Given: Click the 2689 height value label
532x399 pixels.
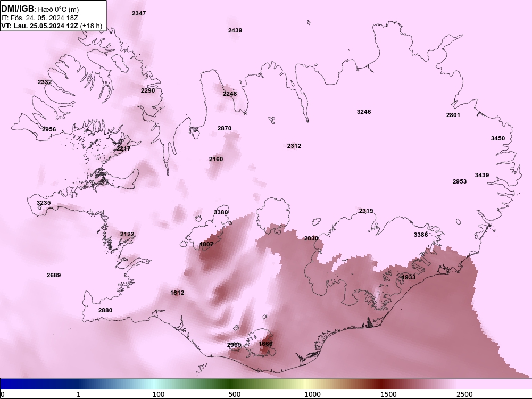Looking at the screenshot, I should pyautogui.click(x=54, y=275).
